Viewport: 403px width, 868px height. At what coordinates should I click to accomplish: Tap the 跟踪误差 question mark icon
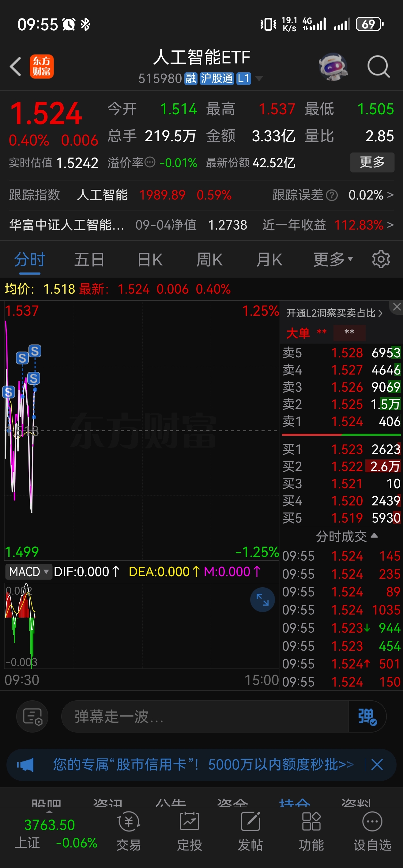332,195
